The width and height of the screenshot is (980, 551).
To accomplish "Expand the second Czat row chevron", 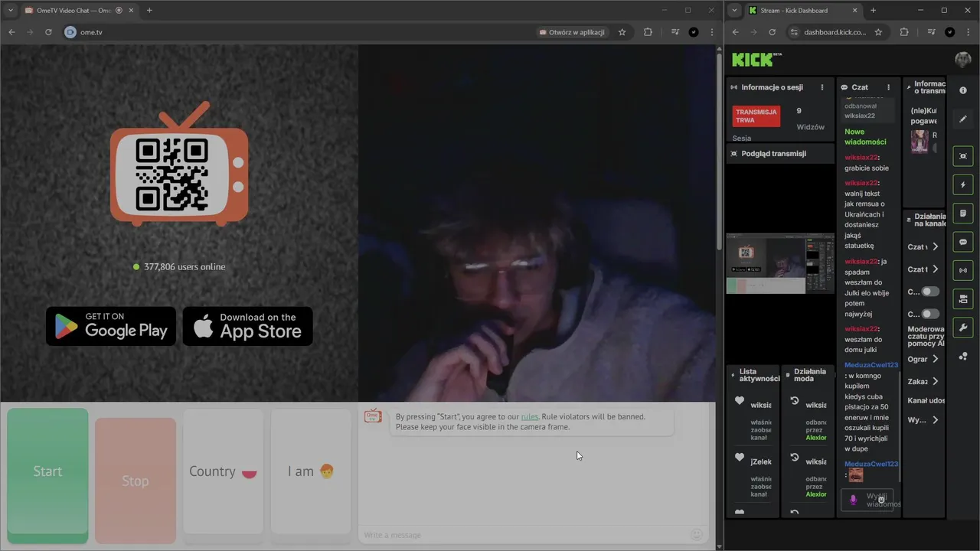I will coord(936,269).
